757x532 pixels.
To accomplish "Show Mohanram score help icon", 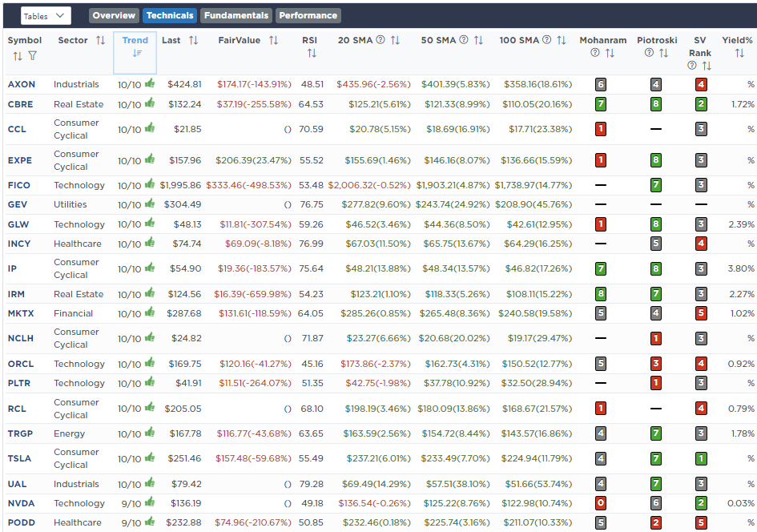I will click(x=594, y=53).
